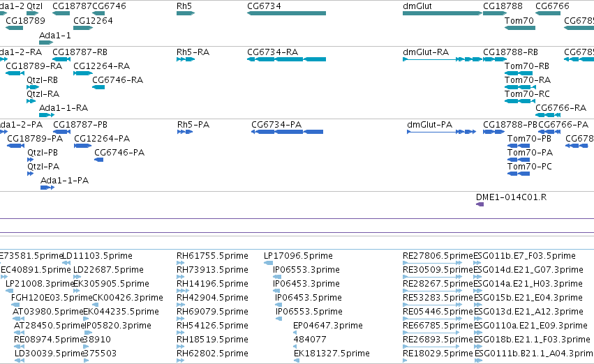Open the Rh5-PA protein label

(x=193, y=125)
